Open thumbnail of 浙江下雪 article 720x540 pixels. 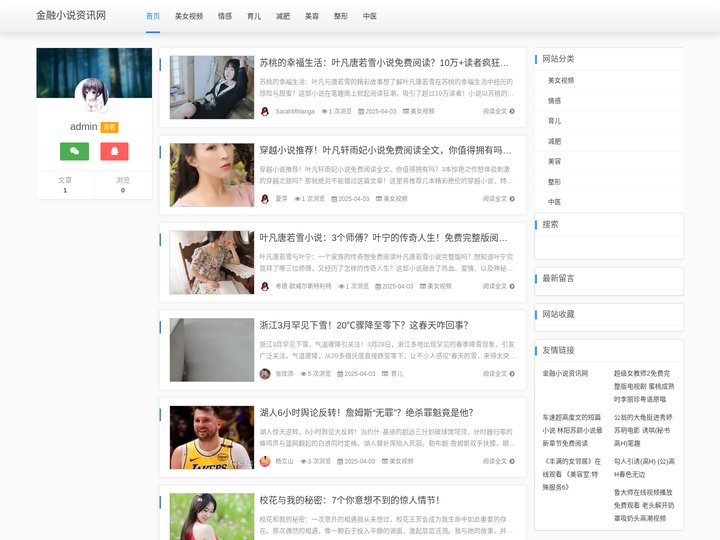coord(212,350)
